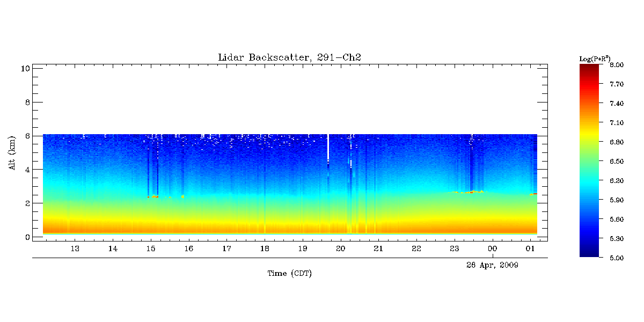The height and width of the screenshot is (322, 644).
Task: Click the x-axis tick label "00"
Action: pyautogui.click(x=492, y=248)
